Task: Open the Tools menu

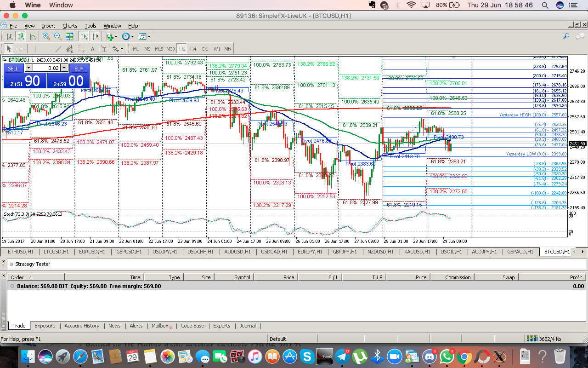Action: tap(90, 26)
